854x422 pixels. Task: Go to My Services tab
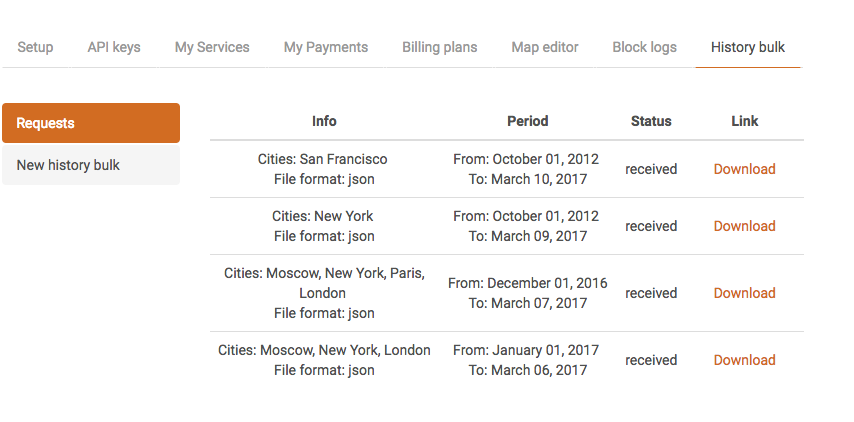coord(212,47)
